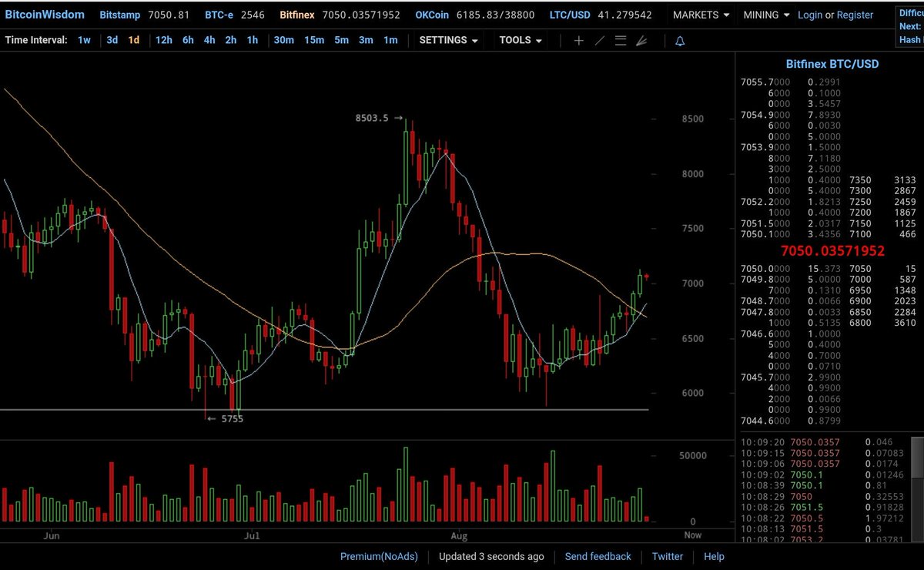Set time interval to 30m

pyautogui.click(x=283, y=40)
